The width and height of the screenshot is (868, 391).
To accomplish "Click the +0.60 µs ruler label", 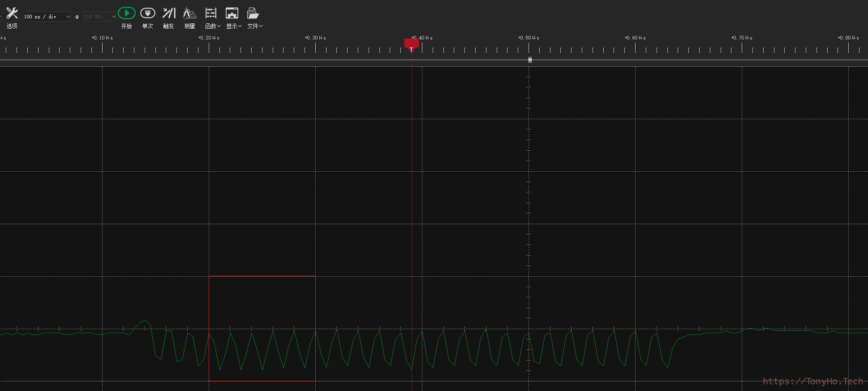I will [x=635, y=38].
